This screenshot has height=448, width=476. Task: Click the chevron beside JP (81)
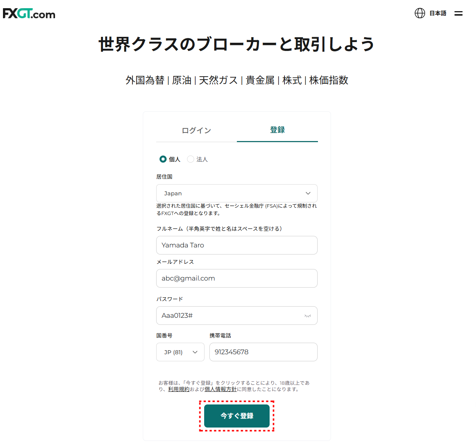pos(195,352)
